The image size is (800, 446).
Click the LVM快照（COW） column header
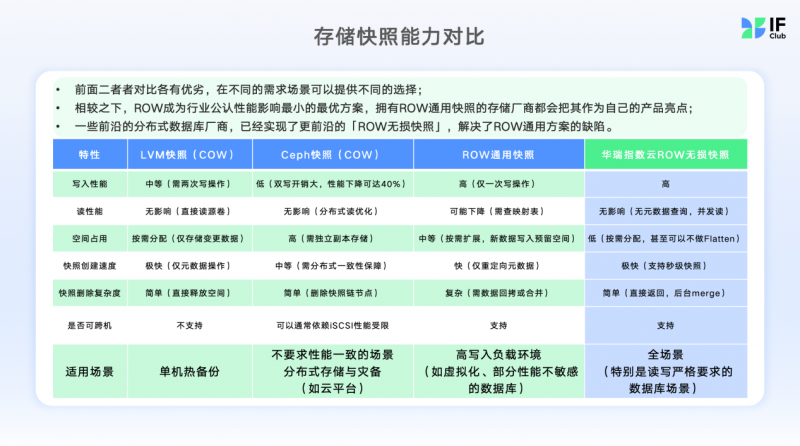pyautogui.click(x=190, y=155)
